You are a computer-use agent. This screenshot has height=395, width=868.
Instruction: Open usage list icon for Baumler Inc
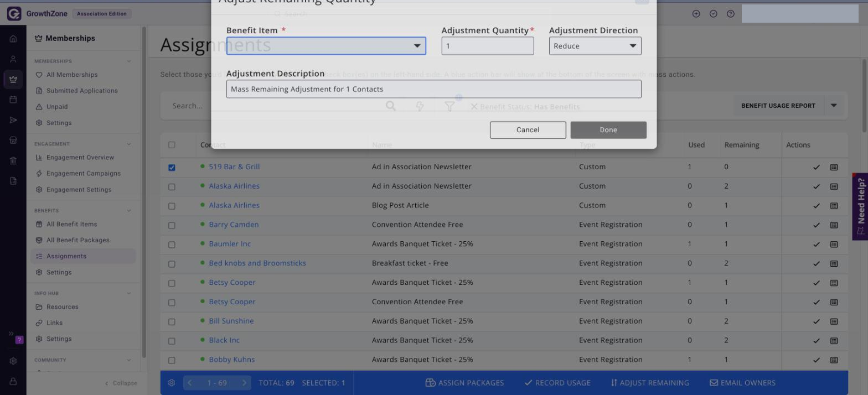pos(834,245)
